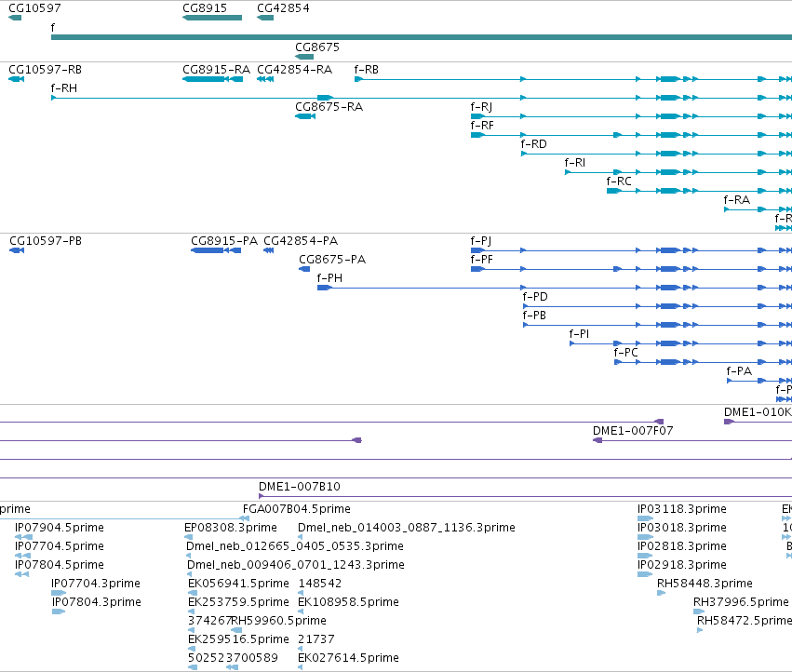Select EST IP02918.3prime

[x=682, y=565]
